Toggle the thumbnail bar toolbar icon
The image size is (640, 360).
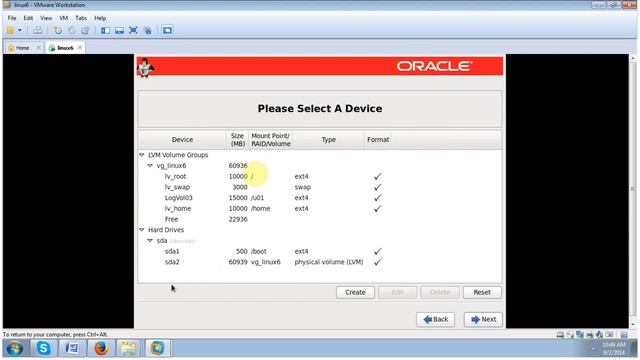(x=119, y=31)
